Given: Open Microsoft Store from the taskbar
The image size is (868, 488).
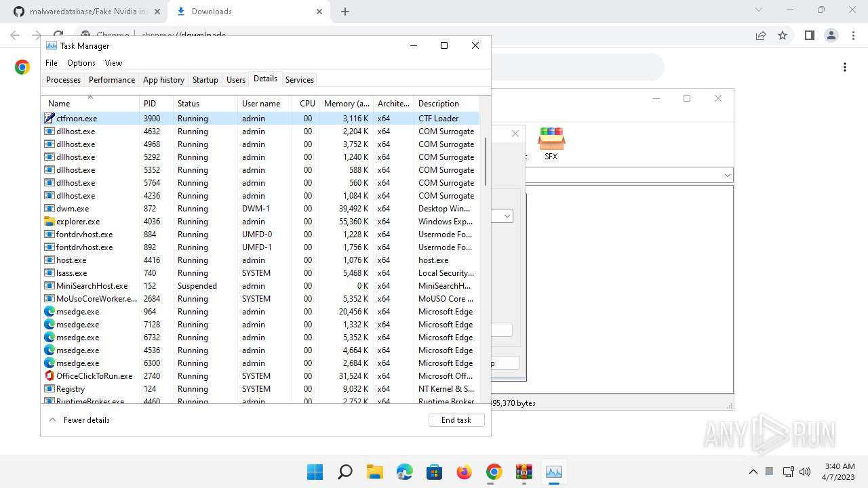Looking at the screenshot, I should (x=435, y=472).
